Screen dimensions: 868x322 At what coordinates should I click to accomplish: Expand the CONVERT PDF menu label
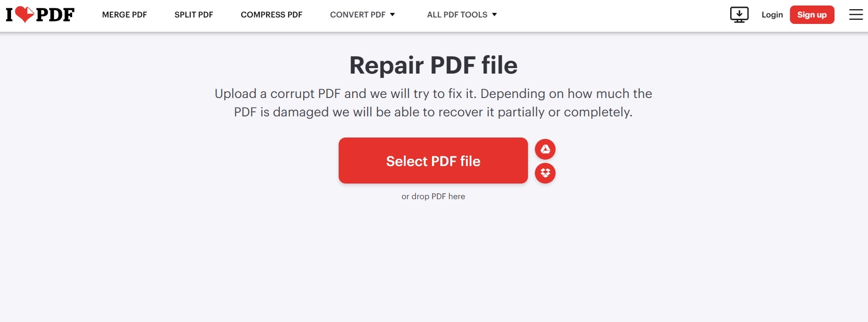tap(357, 15)
